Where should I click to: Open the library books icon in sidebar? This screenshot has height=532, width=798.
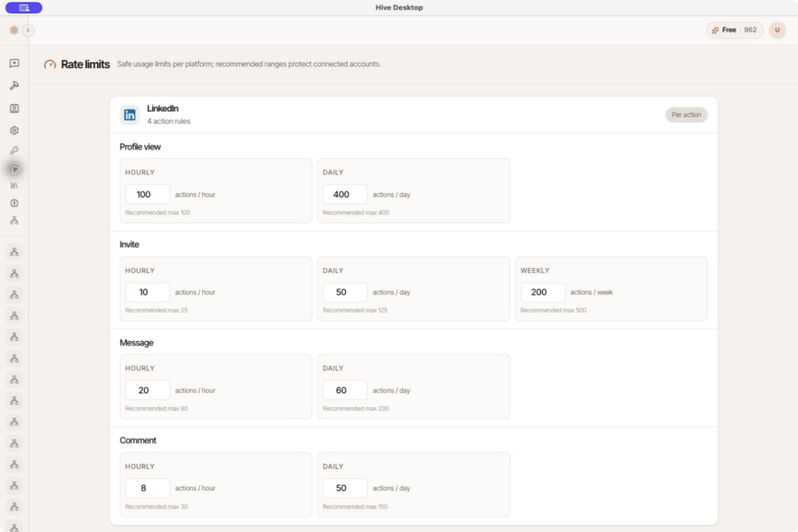click(x=15, y=186)
